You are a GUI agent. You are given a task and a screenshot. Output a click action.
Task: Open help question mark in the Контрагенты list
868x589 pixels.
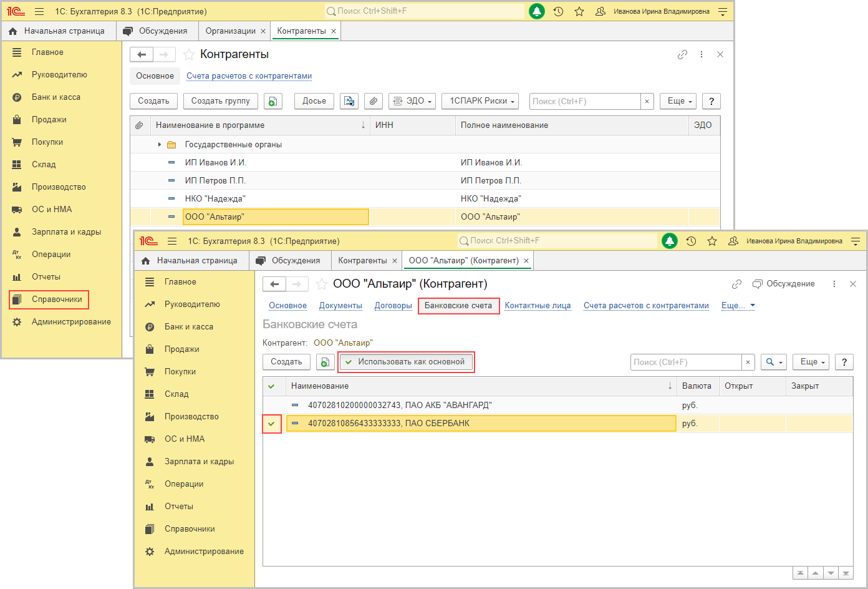711,101
